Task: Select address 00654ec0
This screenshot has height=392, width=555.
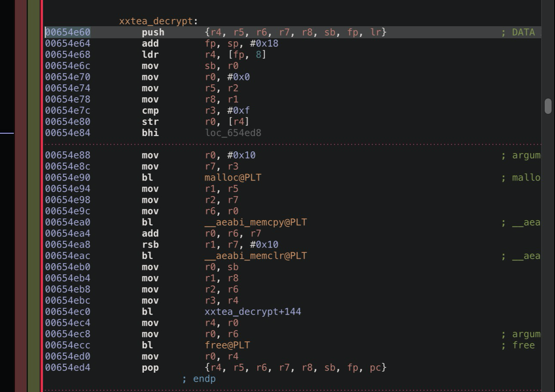Action: click(68, 312)
